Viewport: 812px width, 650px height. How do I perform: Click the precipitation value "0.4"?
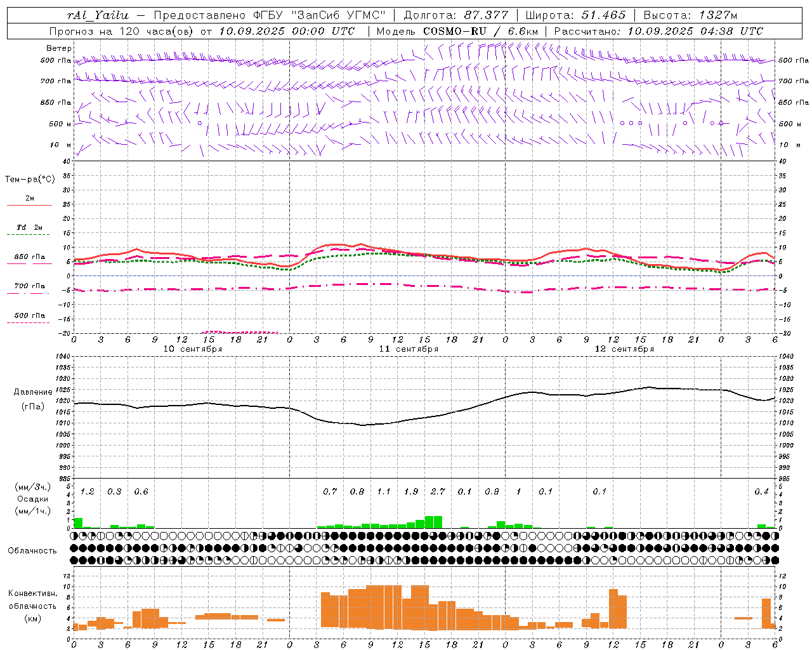click(x=761, y=492)
